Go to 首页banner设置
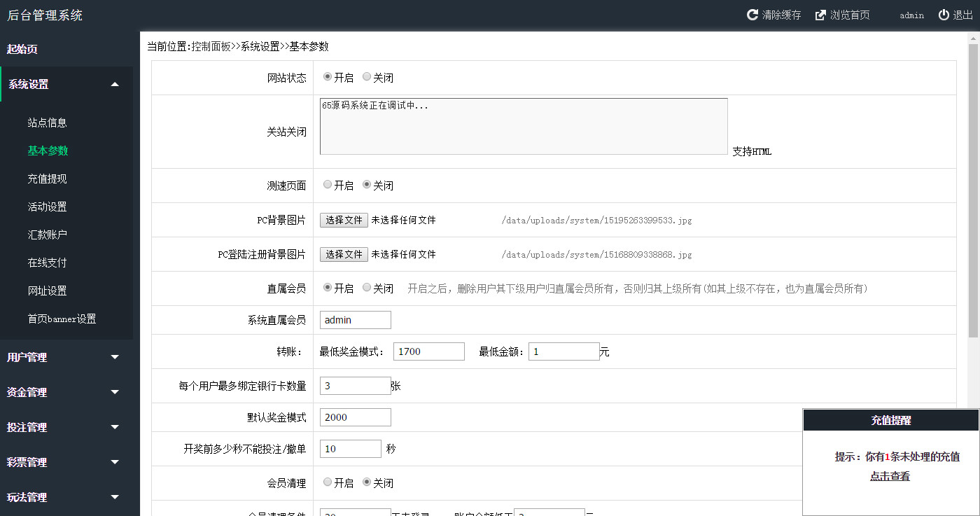Image resolution: width=980 pixels, height=516 pixels. 62,319
